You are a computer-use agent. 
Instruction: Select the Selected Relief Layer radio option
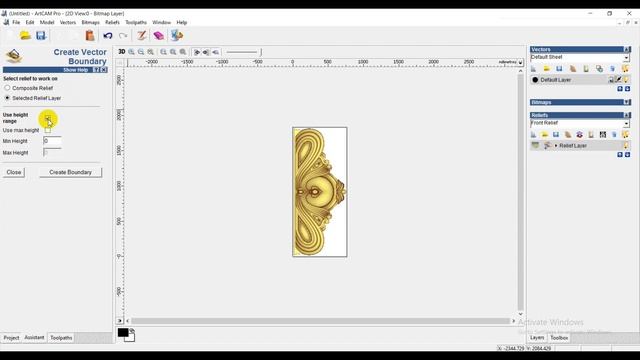point(7,98)
